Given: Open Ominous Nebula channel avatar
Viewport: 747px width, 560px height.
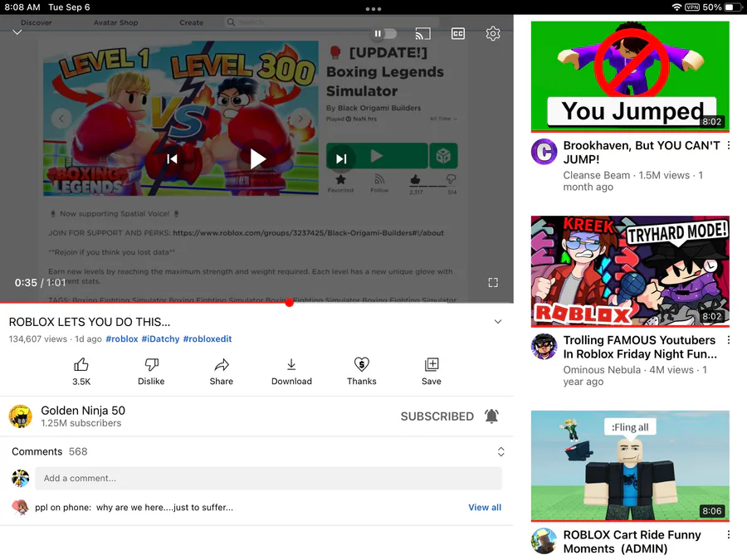Looking at the screenshot, I should click(544, 347).
